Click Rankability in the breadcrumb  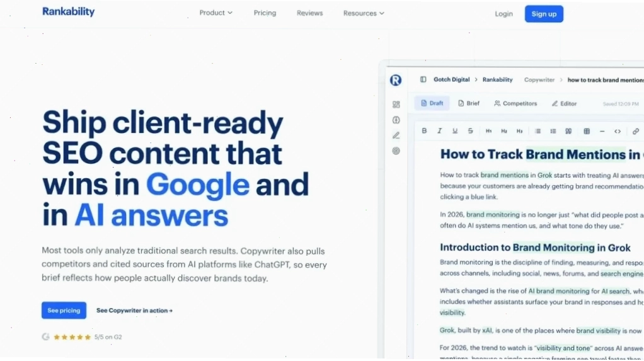point(497,79)
